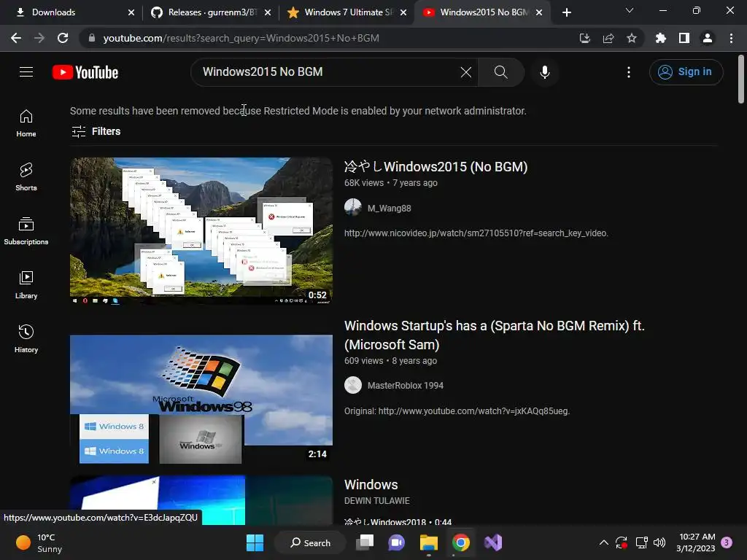Play the 0:52 Windows2015 thumbnail
This screenshot has width=747, height=560.
201,231
